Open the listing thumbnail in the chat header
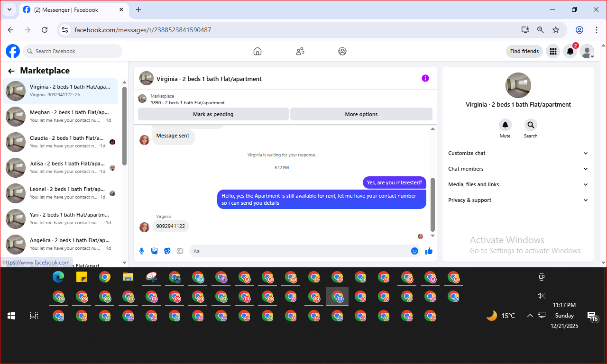This screenshot has width=607, height=364. click(x=147, y=78)
